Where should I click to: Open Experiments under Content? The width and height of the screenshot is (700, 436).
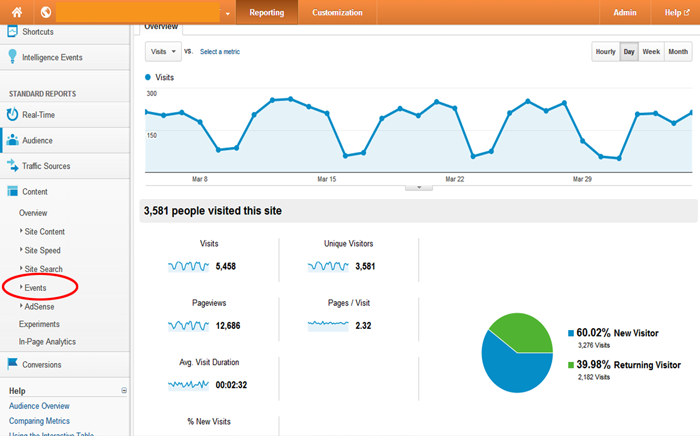coord(39,324)
